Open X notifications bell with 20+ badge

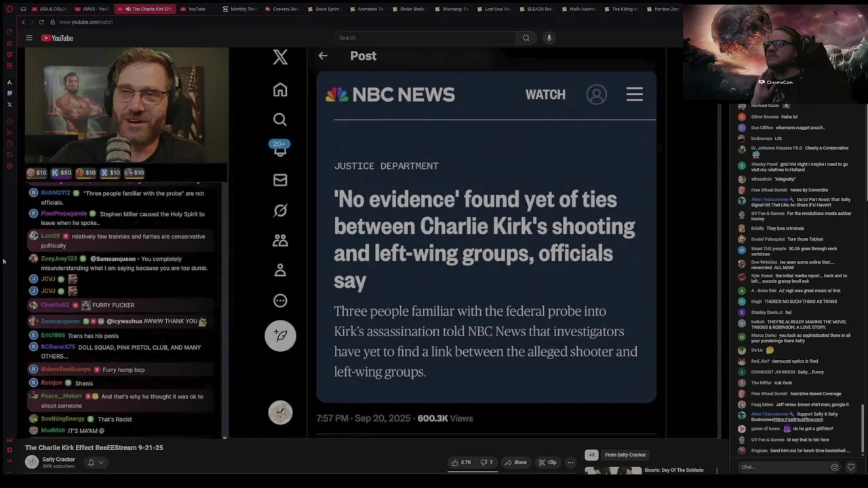280,148
